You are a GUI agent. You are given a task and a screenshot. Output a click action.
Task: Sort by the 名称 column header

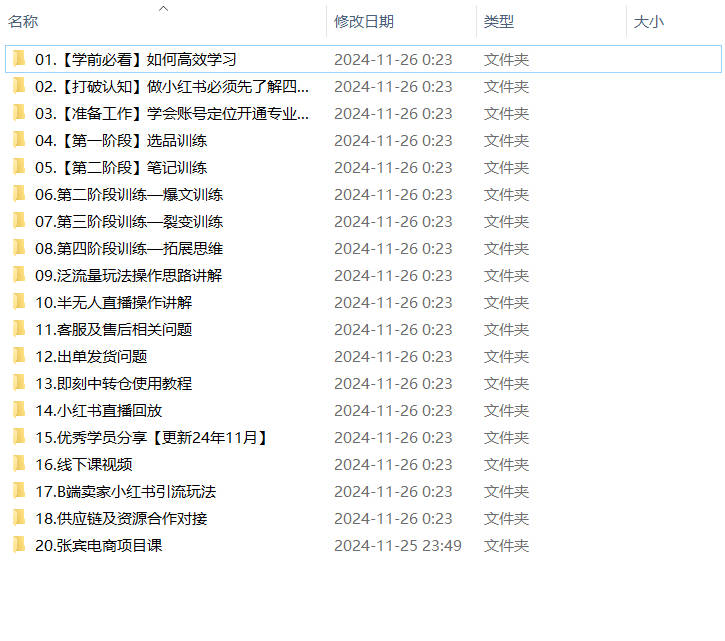[23, 22]
